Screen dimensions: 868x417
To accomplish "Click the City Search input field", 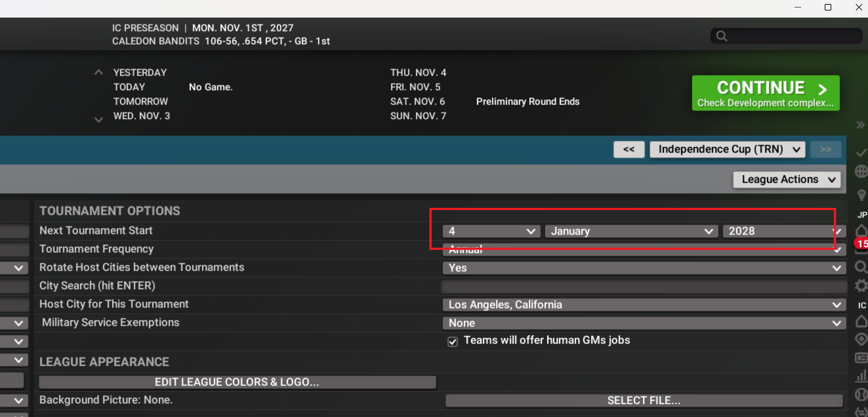I will coord(644,286).
